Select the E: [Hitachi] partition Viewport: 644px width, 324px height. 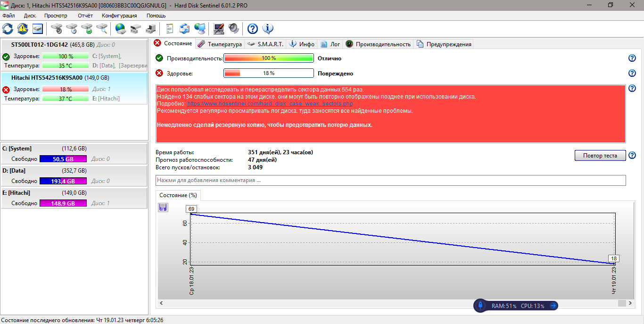[74, 198]
